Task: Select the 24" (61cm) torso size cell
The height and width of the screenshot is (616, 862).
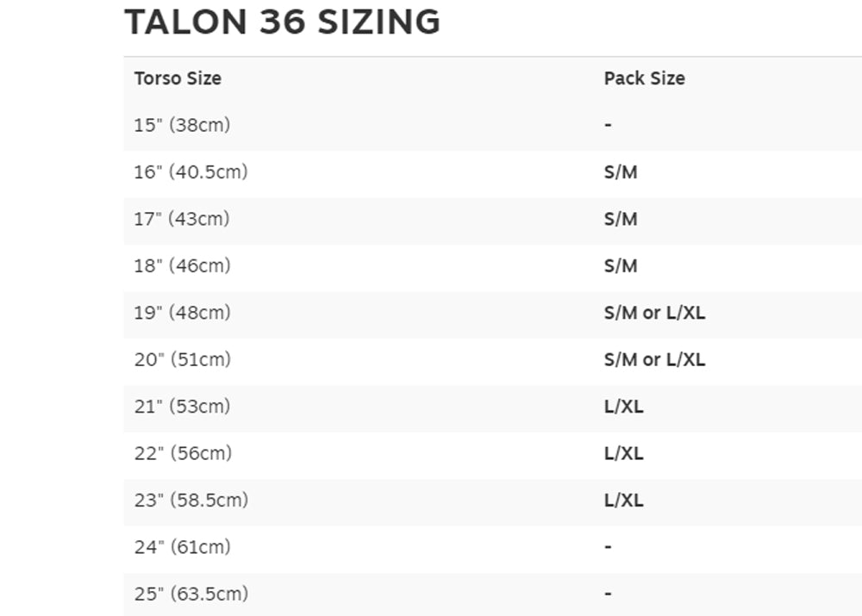Action: point(182,547)
